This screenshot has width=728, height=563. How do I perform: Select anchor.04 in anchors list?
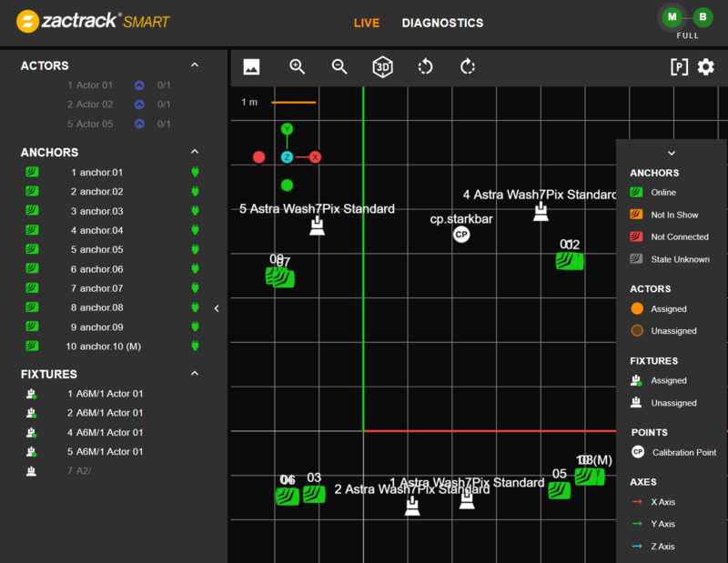(96, 230)
